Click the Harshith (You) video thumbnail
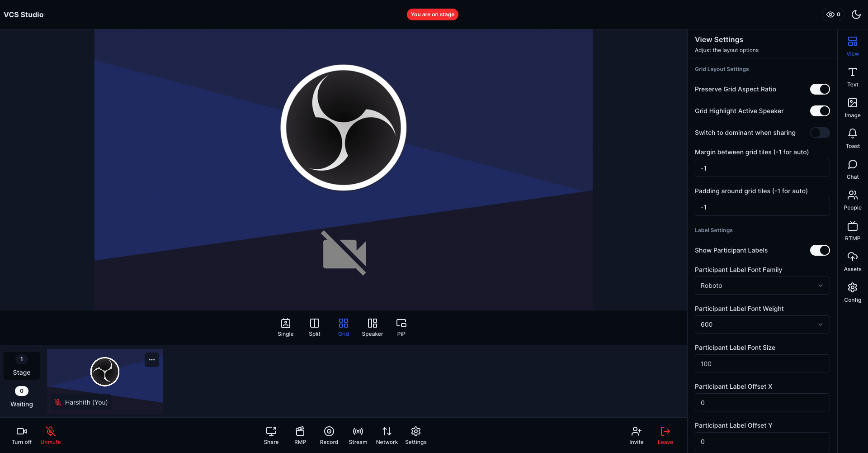Screen dimensions: 868x453 click(x=105, y=381)
